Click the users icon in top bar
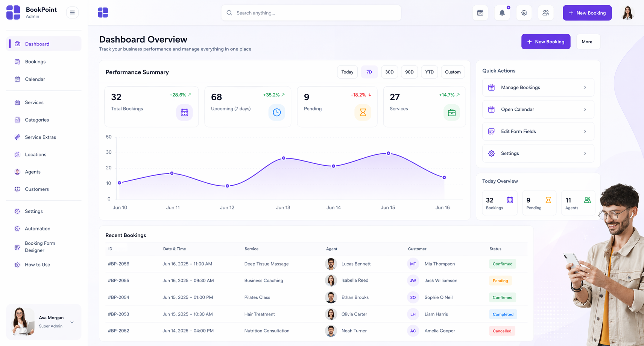 point(546,13)
